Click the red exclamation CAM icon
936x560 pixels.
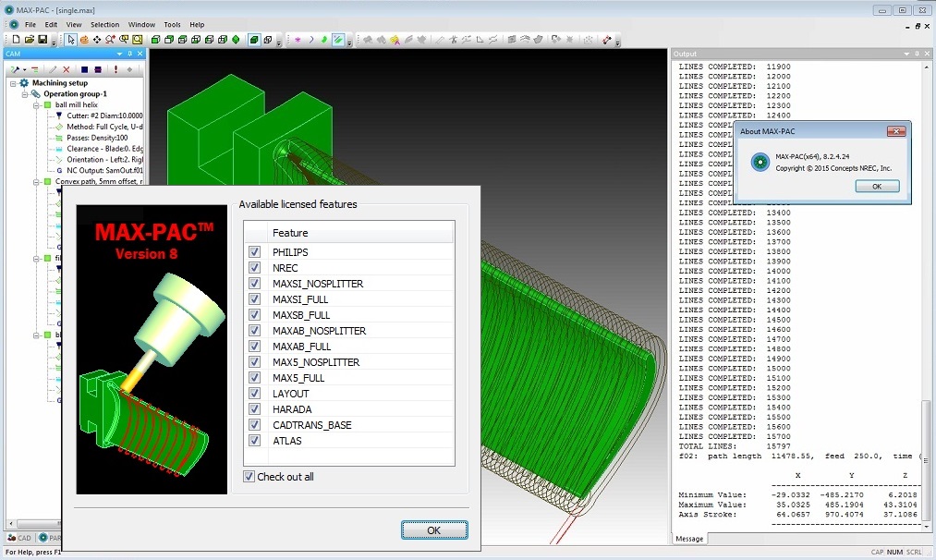(115, 70)
